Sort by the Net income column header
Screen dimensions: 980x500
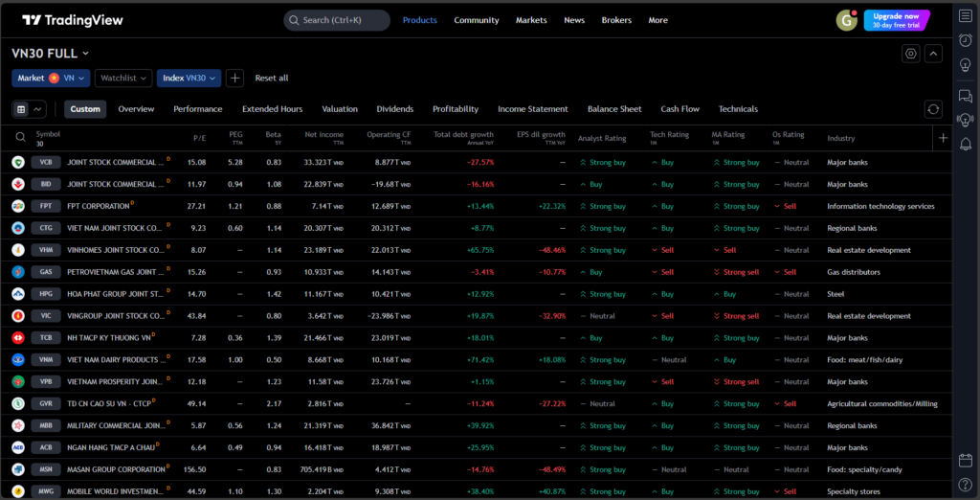tap(324, 138)
